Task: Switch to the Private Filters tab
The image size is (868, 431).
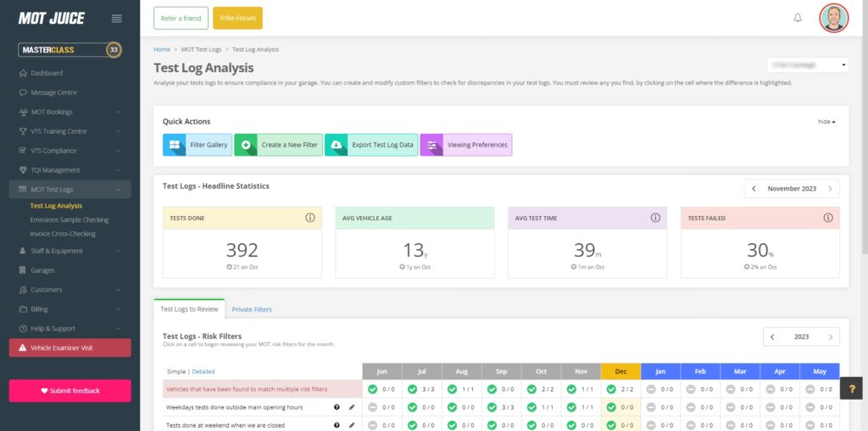Action: click(x=252, y=310)
